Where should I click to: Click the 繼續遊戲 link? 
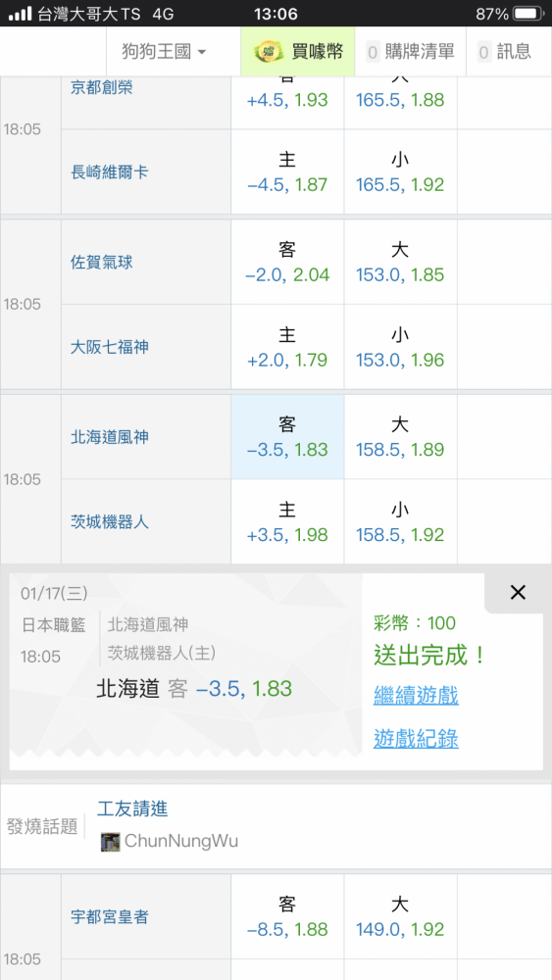[x=416, y=695]
